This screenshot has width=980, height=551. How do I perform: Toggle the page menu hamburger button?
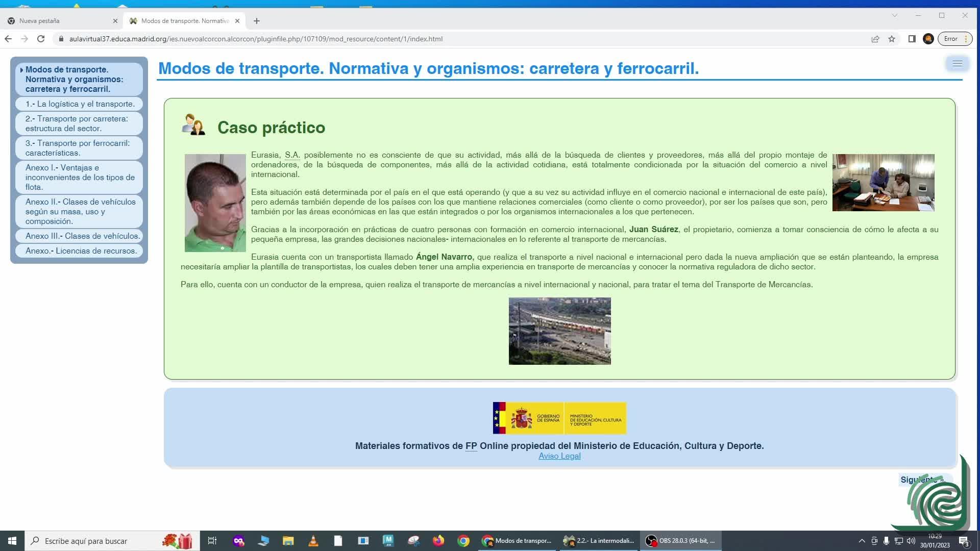coord(957,64)
